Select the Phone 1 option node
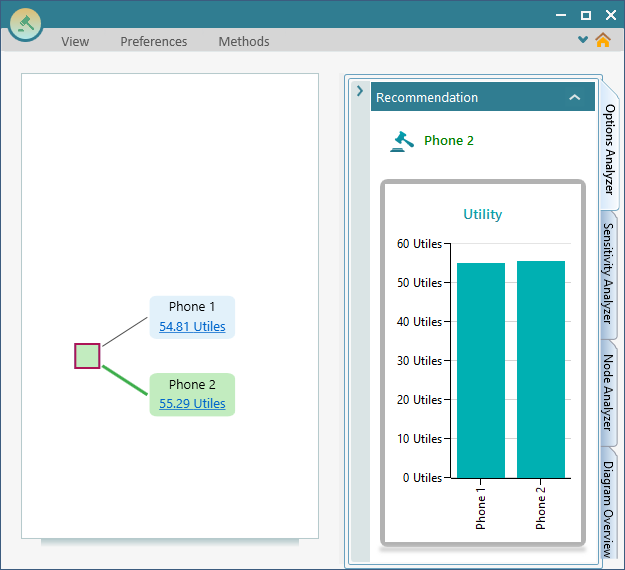Screen dimensions: 625x570 point(192,307)
